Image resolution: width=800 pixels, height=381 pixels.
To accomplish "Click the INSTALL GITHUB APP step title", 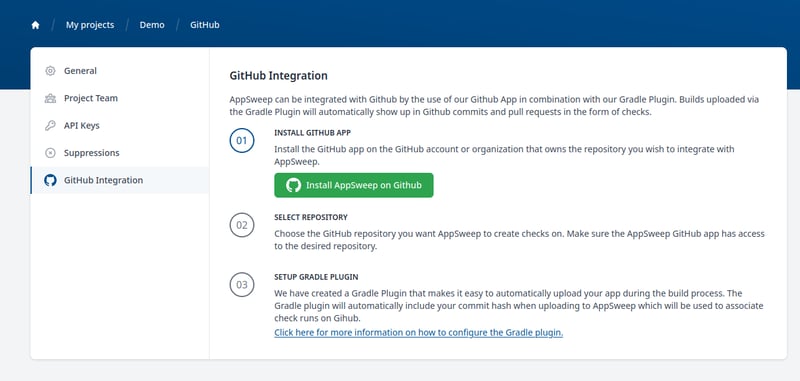I will click(312, 133).
